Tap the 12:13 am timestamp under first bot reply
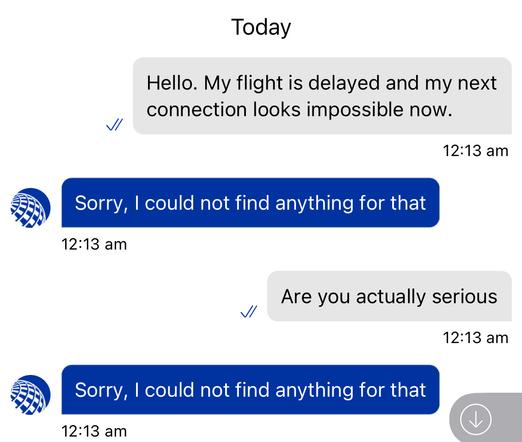522x442 pixels. point(94,244)
